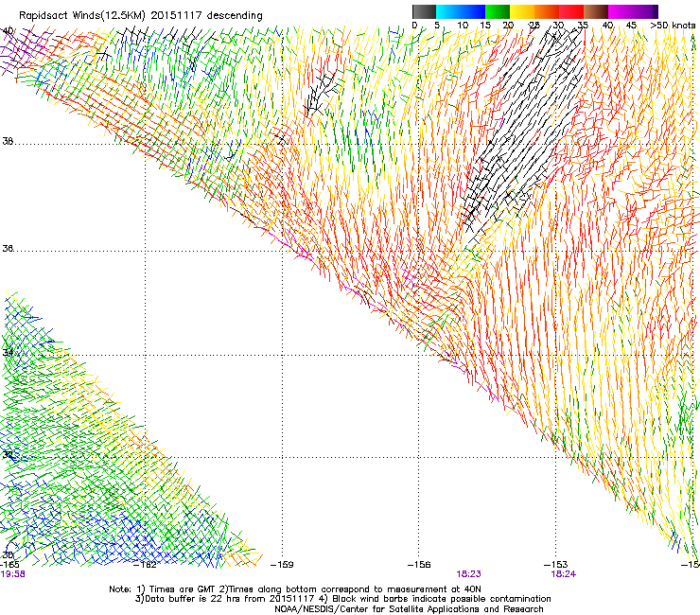Click the latitude label '32'
This screenshot has height=615, width=700.
[8, 455]
